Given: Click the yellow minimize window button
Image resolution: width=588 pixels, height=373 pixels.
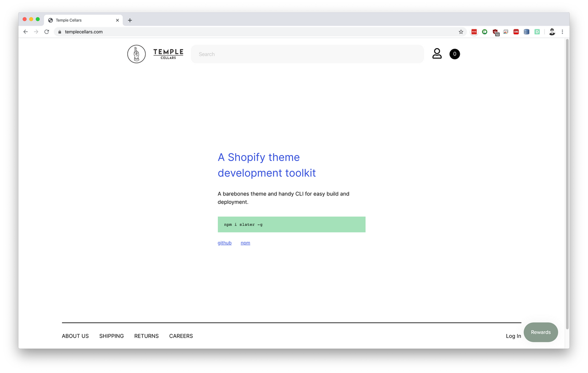Looking at the screenshot, I should 31,19.
